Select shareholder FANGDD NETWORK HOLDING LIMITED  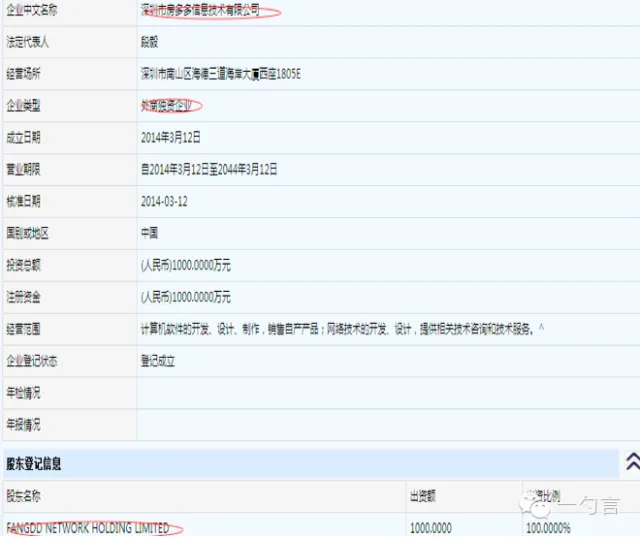(88, 528)
